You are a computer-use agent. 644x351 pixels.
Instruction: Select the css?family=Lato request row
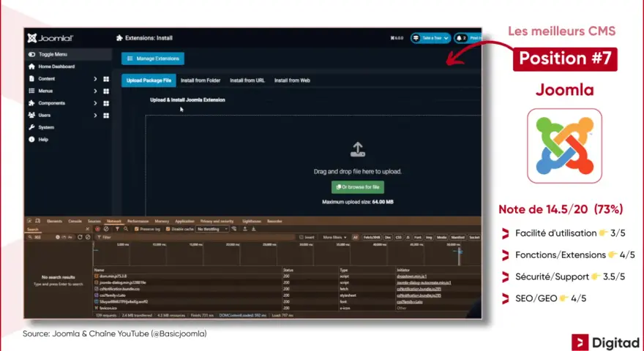tap(287, 295)
